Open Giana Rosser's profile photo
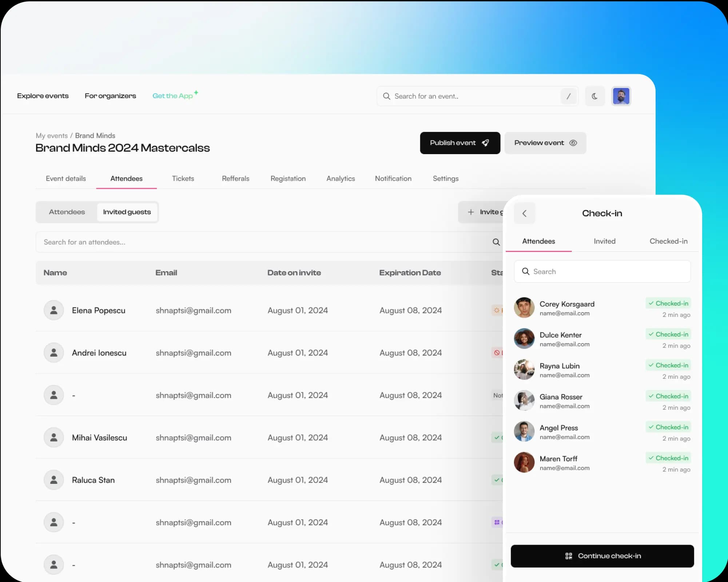Viewport: 728px width, 582px height. 524,400
